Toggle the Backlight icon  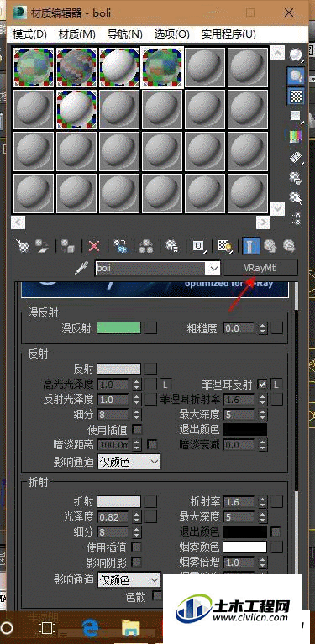(296, 76)
